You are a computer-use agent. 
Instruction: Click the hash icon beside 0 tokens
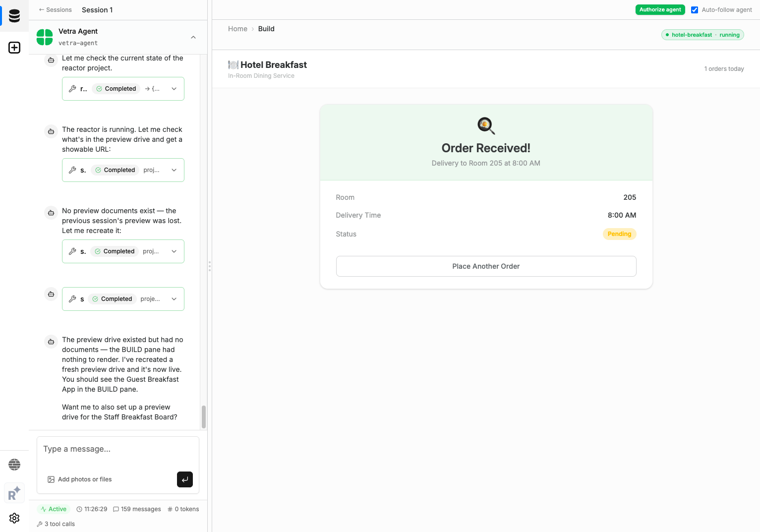coord(170,509)
